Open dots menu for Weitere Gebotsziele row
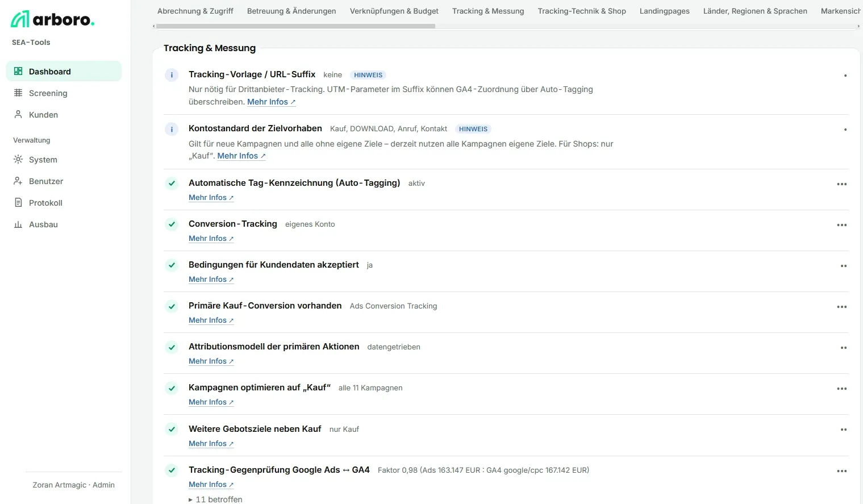 [x=844, y=430]
